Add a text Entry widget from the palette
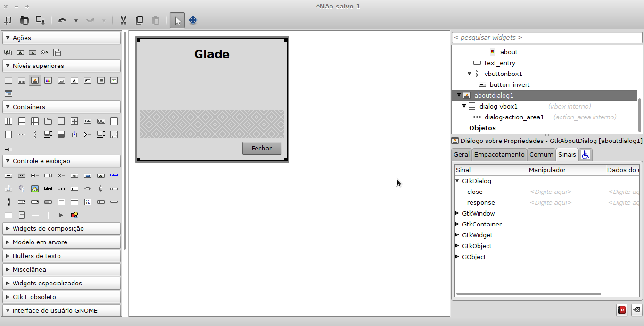Screen dimensions: 644x326 pyautogui.click(x=74, y=189)
